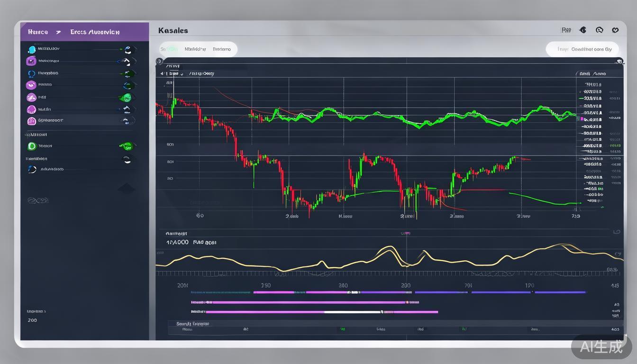637x364 pixels.
Task: Click the Eres Ausavion header link in the sidebar
Action: click(x=95, y=32)
